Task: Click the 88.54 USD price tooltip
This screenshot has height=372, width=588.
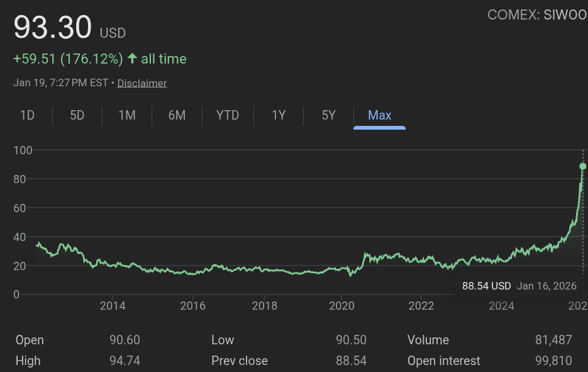Action: (486, 286)
